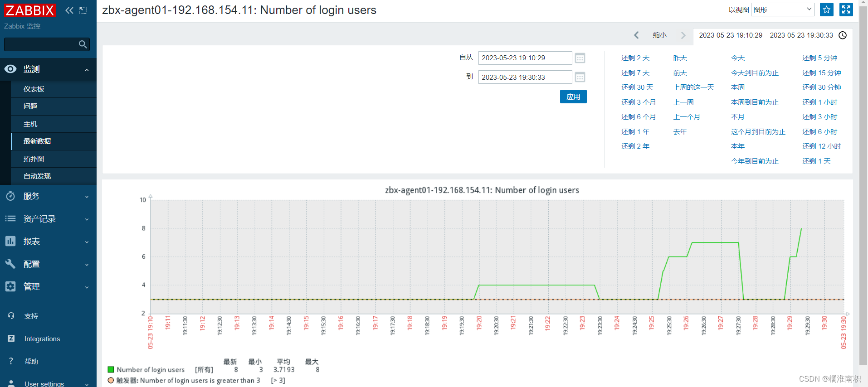The image size is (868, 387).
Task: Click the configuration wrench icon
Action: (x=10, y=264)
